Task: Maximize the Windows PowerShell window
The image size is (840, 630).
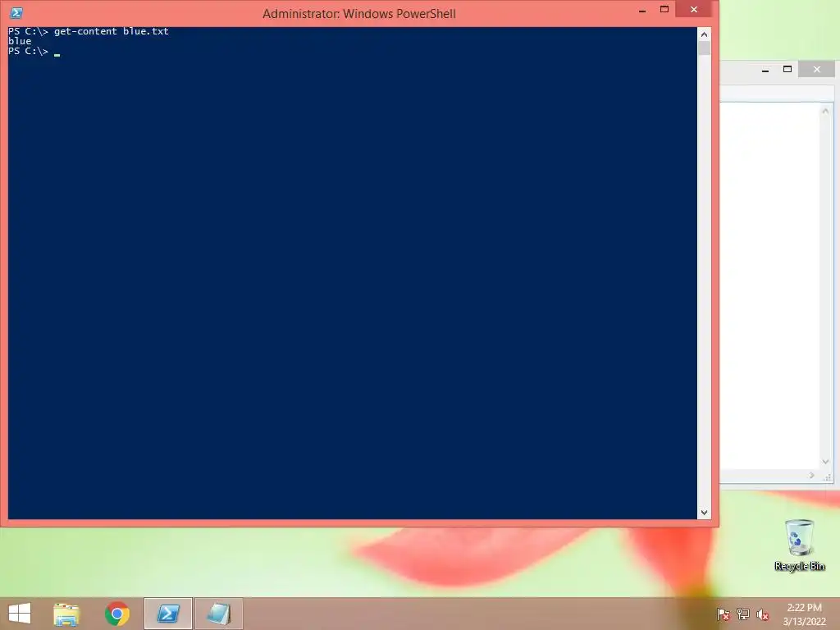Action: [664, 10]
